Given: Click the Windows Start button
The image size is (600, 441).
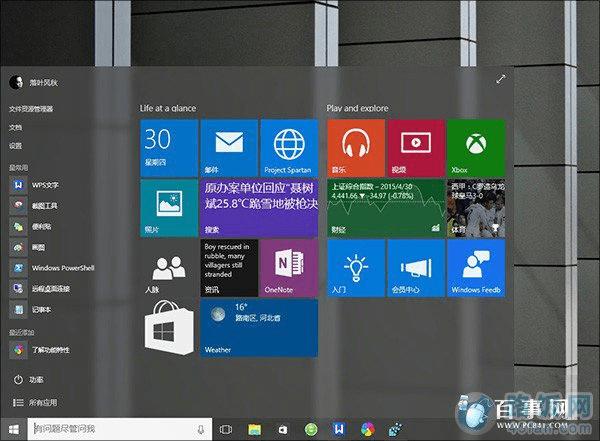Looking at the screenshot, I should click(x=14, y=430).
